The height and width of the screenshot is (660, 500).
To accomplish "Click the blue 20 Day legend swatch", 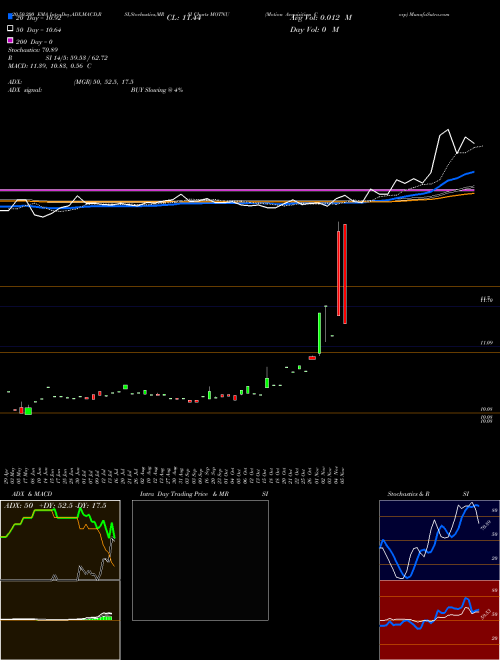I will coord(10,16).
